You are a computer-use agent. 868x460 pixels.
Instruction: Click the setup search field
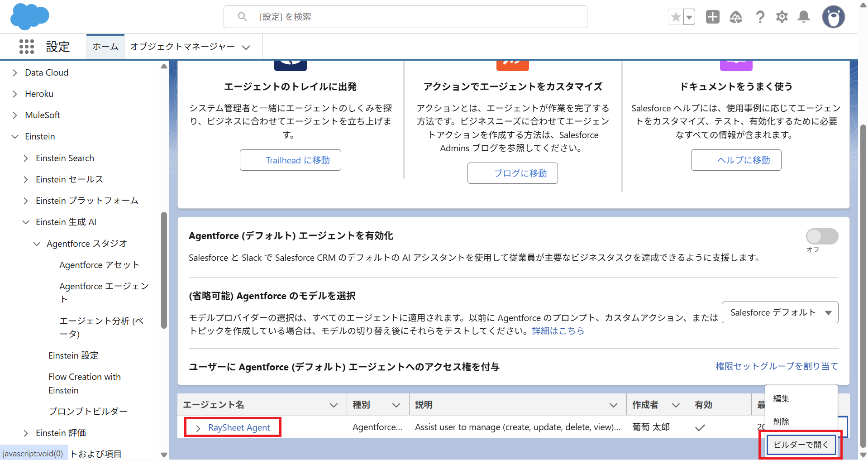point(405,17)
